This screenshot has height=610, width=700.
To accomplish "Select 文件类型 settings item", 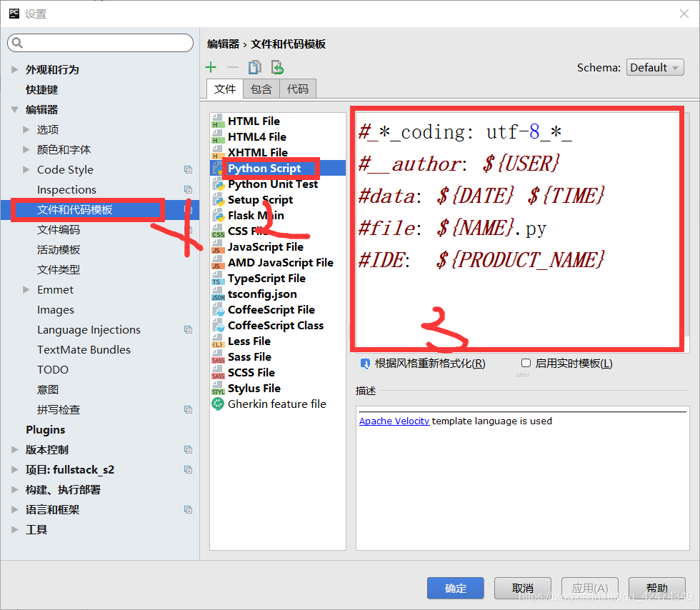I will 59,270.
